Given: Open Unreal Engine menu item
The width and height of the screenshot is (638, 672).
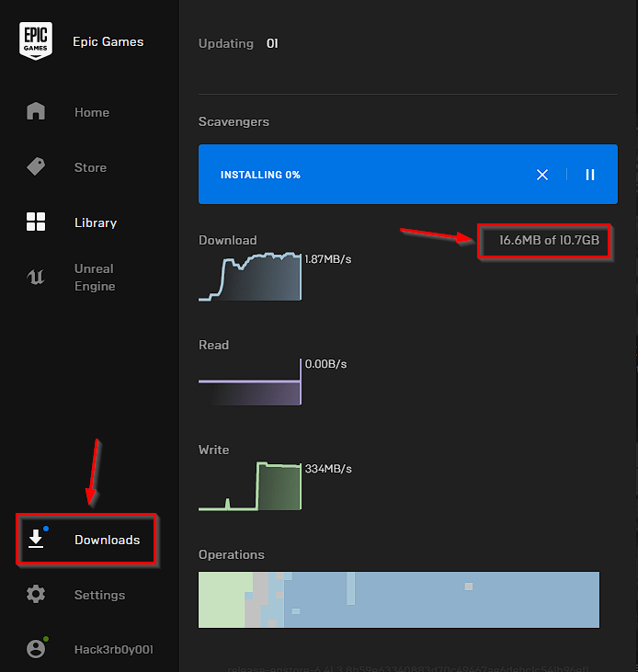Looking at the screenshot, I should (95, 278).
